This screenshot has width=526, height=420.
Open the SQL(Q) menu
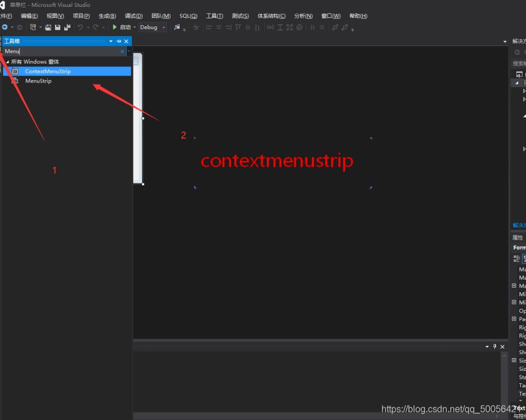(188, 15)
